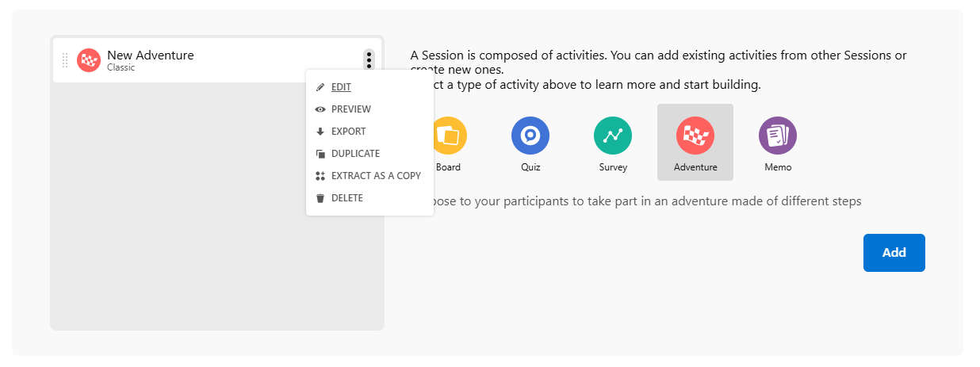Select Export in the activity menu
980x367 pixels.
tap(348, 132)
